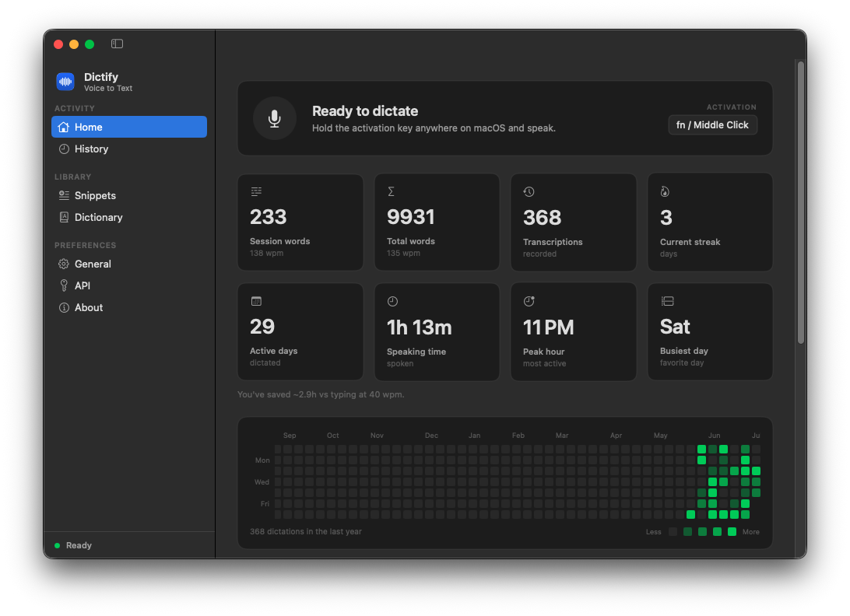Click the vertical scrollbar thumb
The width and height of the screenshot is (850, 616).
(801, 202)
